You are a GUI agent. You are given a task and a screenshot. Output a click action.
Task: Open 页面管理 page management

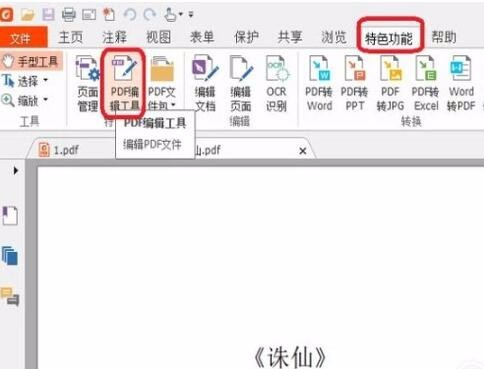tap(88, 84)
